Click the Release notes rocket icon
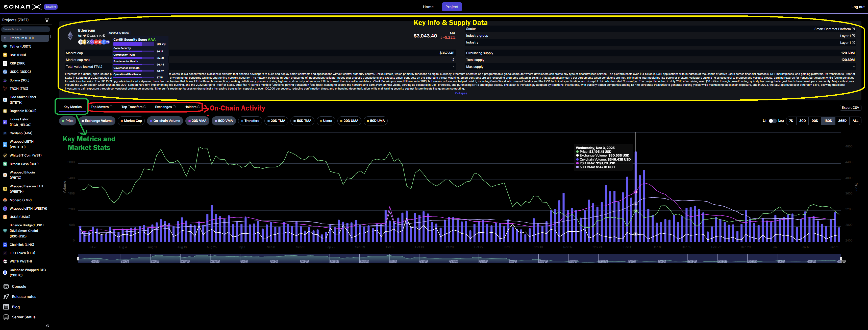The image size is (868, 330). point(6,297)
